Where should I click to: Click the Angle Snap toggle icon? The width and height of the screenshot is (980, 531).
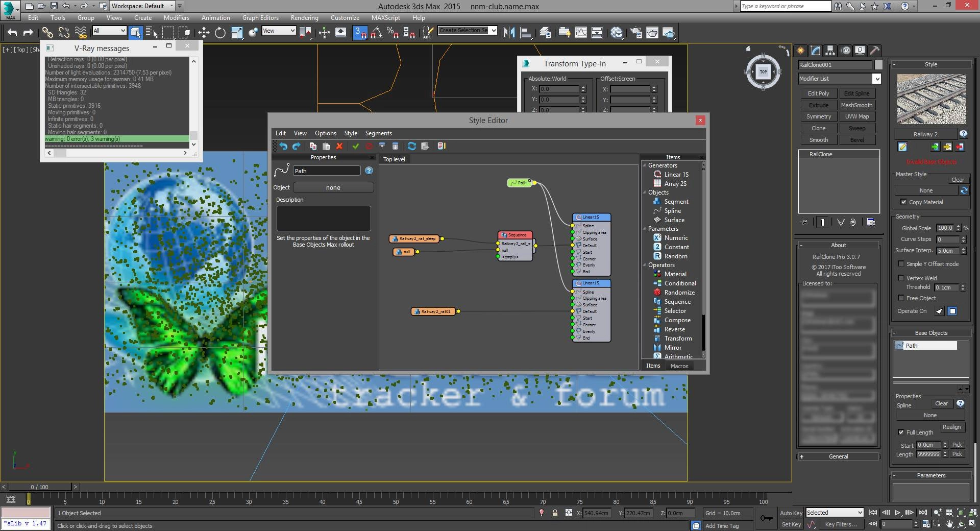pyautogui.click(x=377, y=33)
